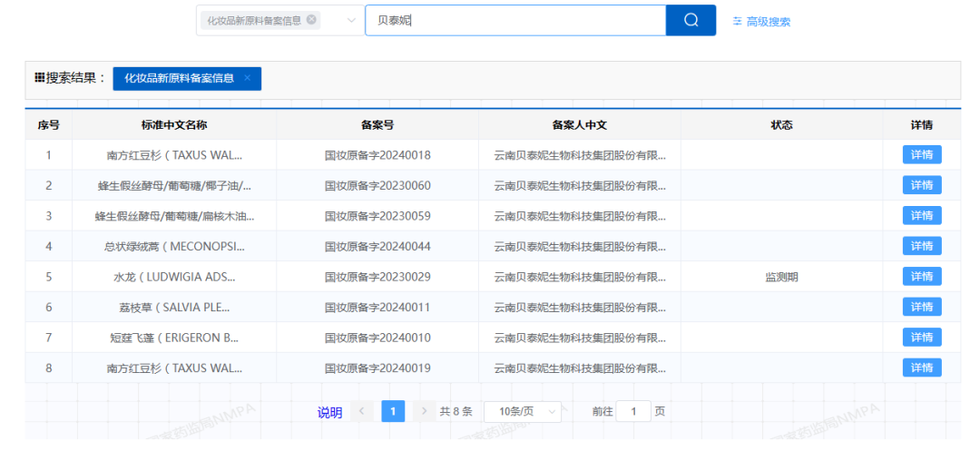Click 云南贝泰妮 filer cell in row 5

[580, 277]
